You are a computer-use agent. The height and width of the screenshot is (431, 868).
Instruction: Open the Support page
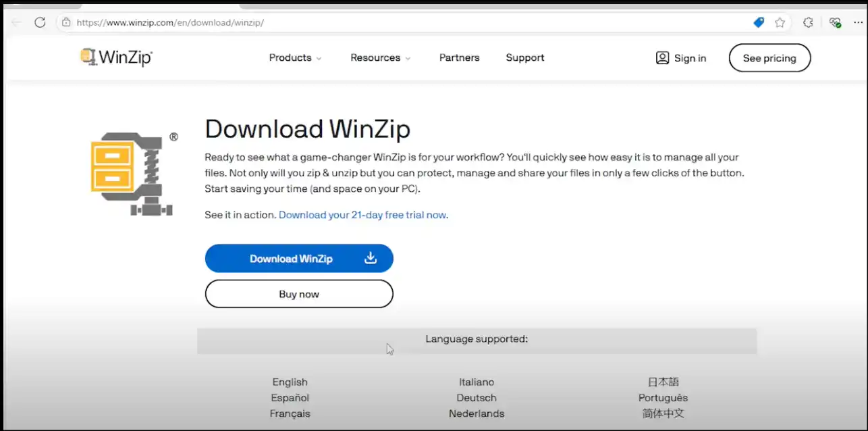pyautogui.click(x=525, y=58)
